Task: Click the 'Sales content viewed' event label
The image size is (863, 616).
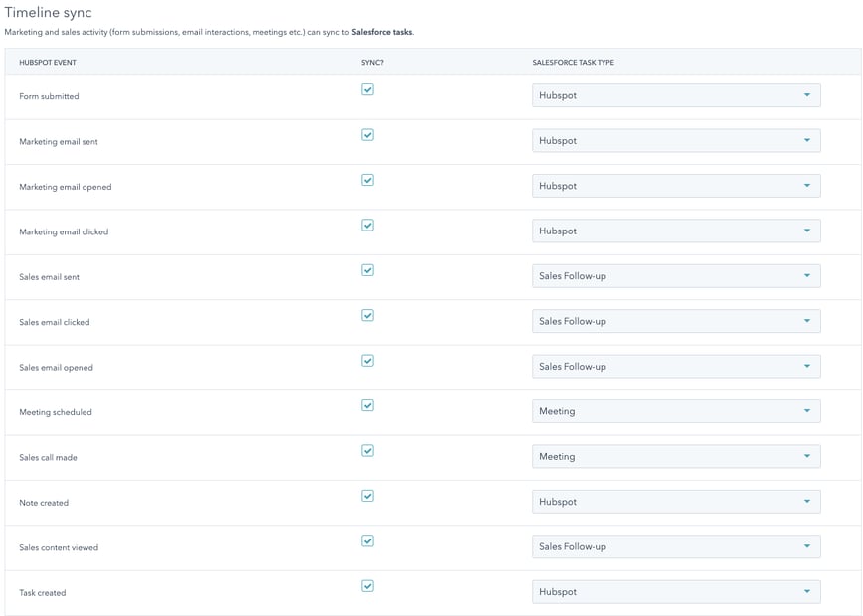Action: coord(59,547)
